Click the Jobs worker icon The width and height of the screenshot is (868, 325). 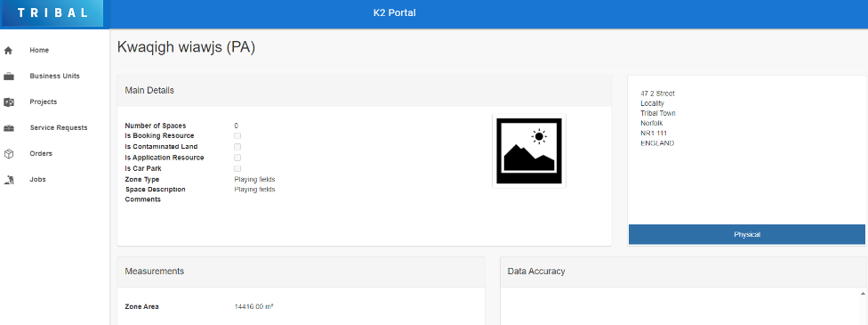(8, 180)
